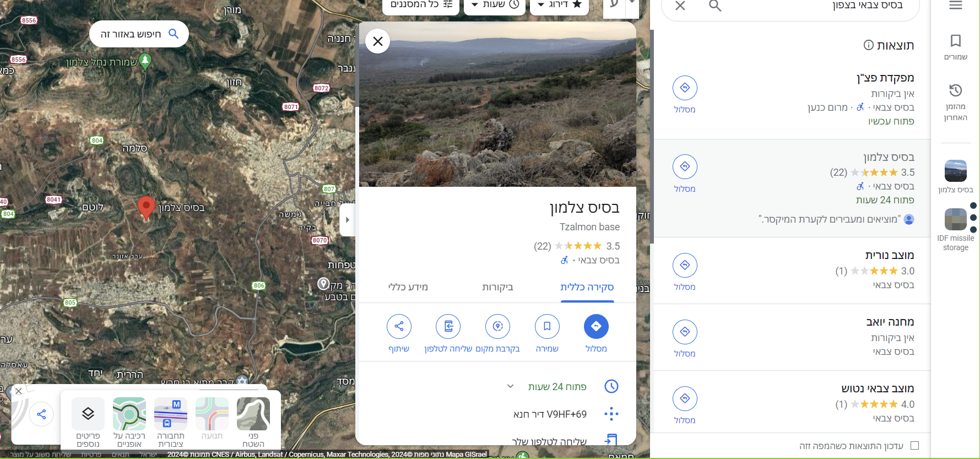980x459 pixels.
Task: Open the מחנה יואב result title
Action: point(890,322)
